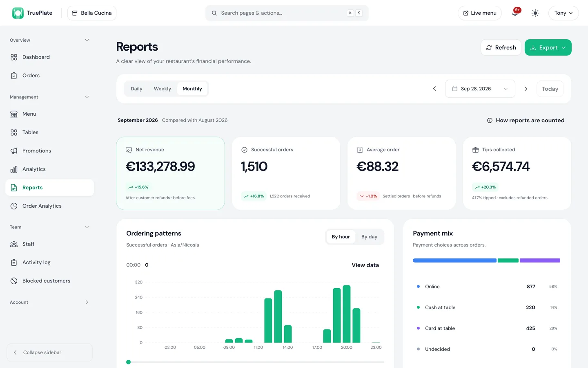The height and width of the screenshot is (368, 588).
Task: Go to next period arrow
Action: [x=526, y=89]
